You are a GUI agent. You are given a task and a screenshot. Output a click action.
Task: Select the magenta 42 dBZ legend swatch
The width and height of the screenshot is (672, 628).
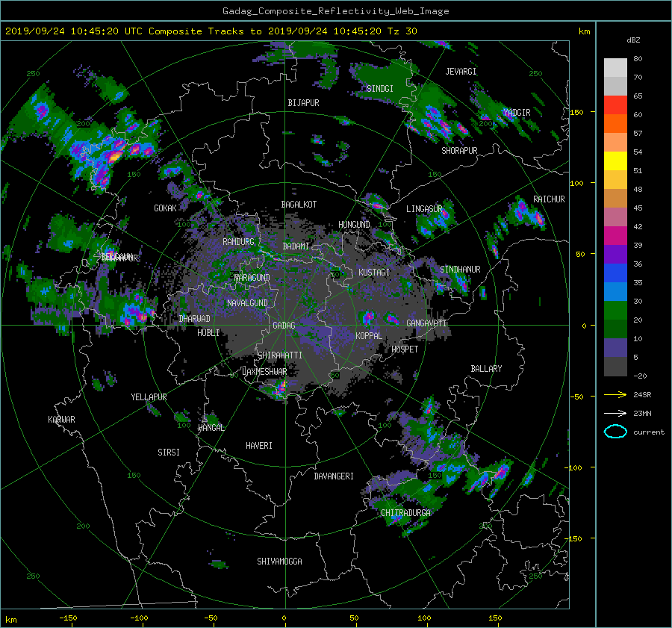click(x=615, y=236)
